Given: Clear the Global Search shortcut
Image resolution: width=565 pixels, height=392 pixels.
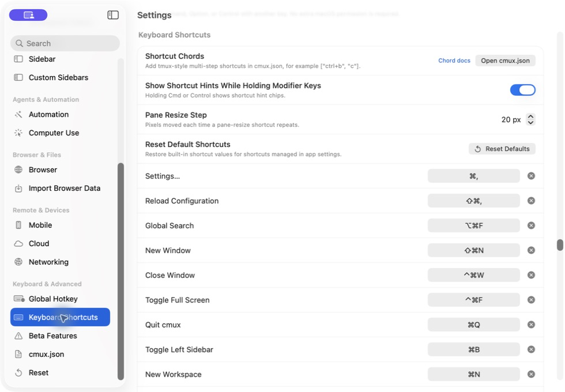Looking at the screenshot, I should tap(531, 225).
